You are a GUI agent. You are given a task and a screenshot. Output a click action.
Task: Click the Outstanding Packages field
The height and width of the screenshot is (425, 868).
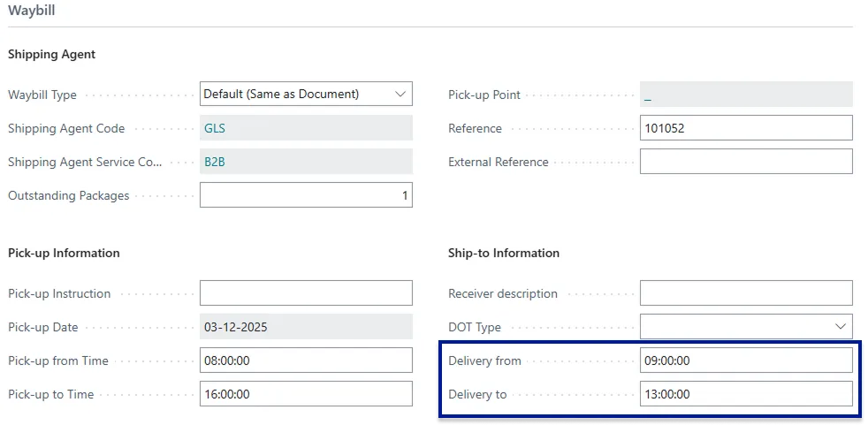pyautogui.click(x=305, y=195)
